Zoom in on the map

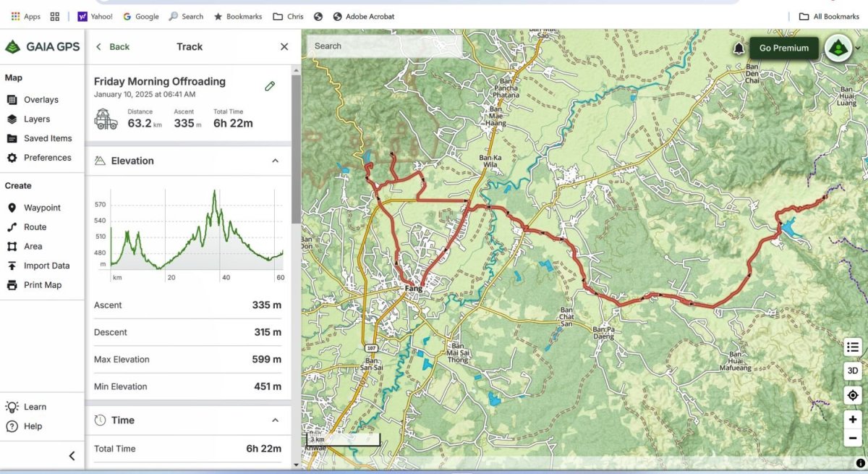[853, 420]
